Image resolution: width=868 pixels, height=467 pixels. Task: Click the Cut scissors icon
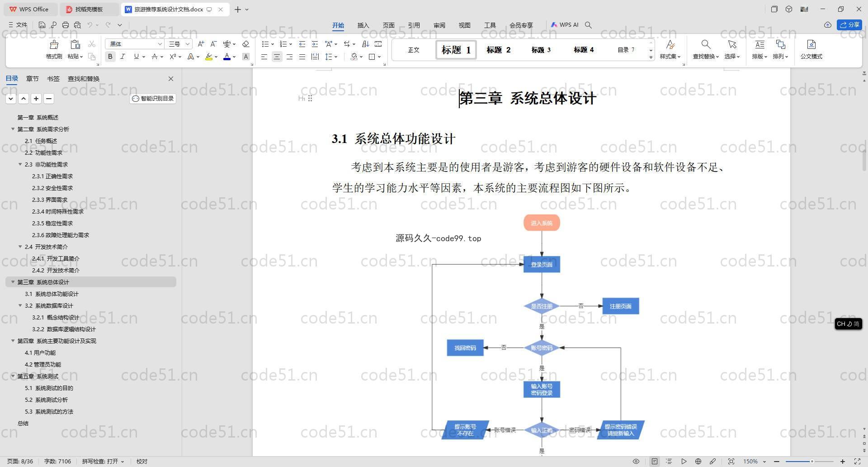(92, 44)
